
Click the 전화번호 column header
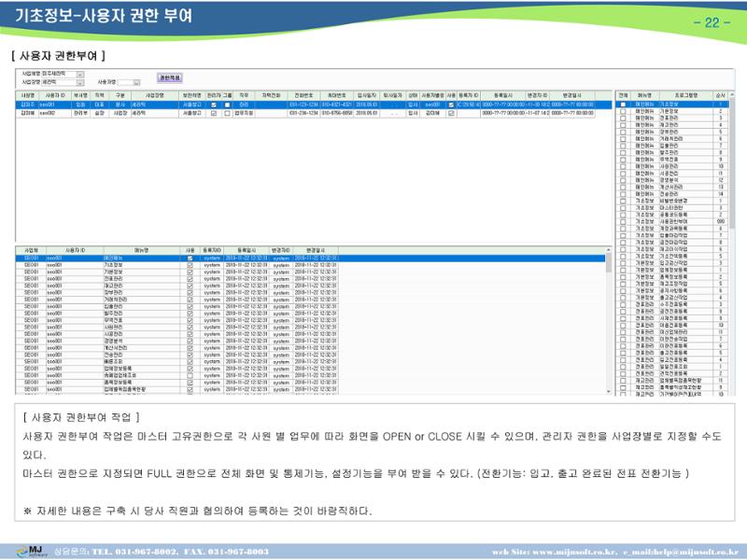[303, 96]
